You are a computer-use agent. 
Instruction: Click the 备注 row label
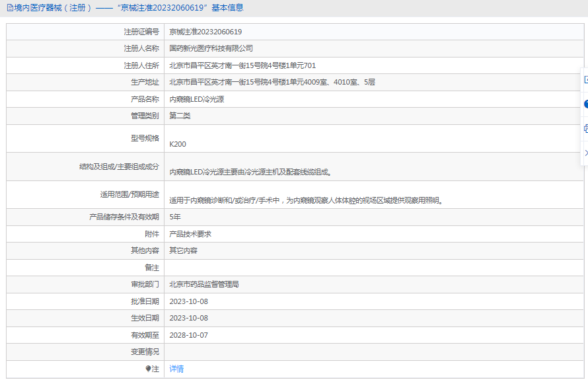152,268
